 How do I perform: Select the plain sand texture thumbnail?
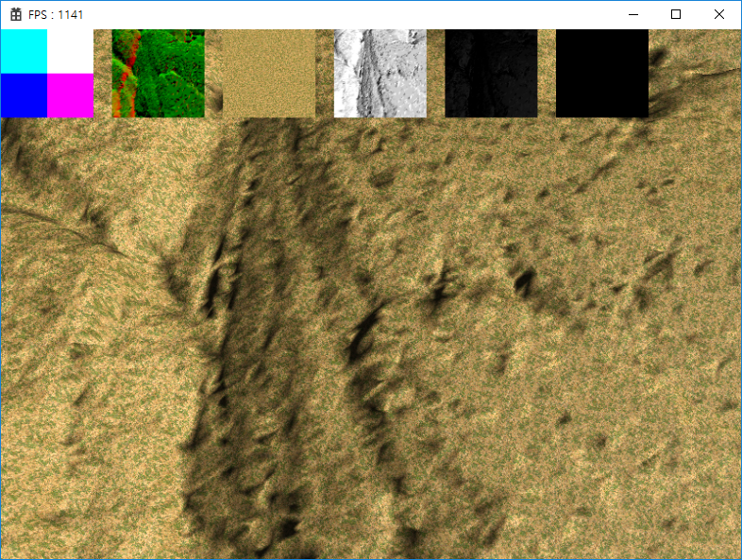(269, 74)
